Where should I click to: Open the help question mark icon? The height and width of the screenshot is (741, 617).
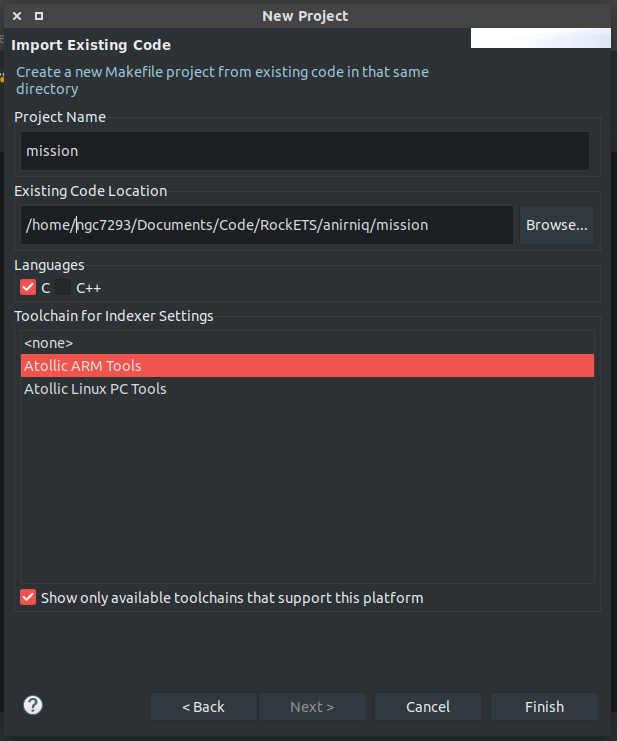tap(33, 705)
